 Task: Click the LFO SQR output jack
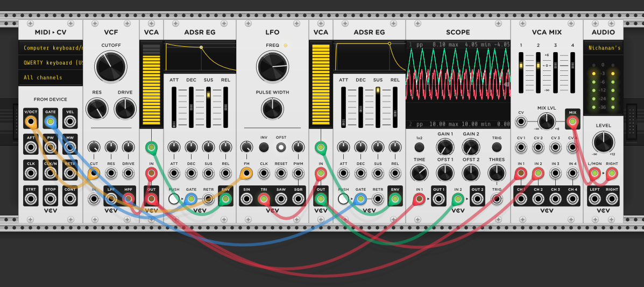(x=298, y=199)
